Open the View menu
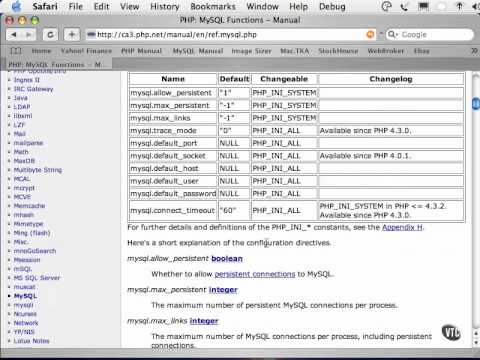 (x=129, y=6)
